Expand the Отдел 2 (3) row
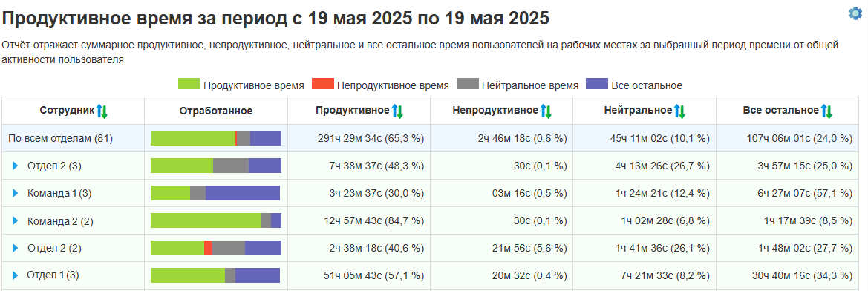The image size is (868, 291). 16,166
